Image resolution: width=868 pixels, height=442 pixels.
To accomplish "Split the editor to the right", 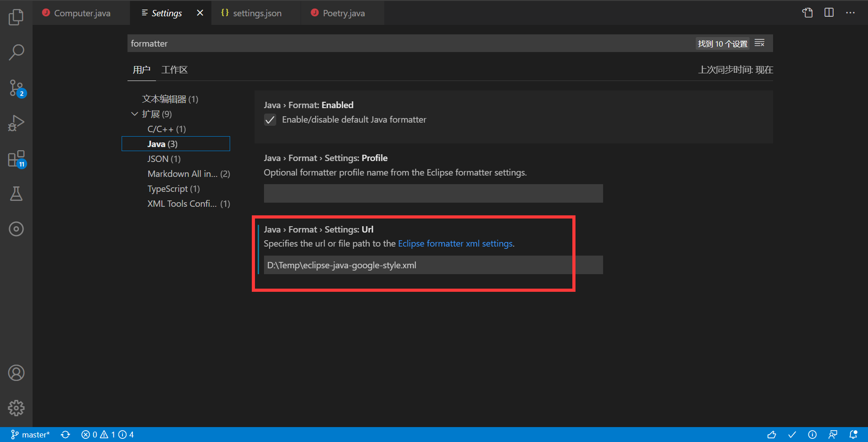I will 829,13.
